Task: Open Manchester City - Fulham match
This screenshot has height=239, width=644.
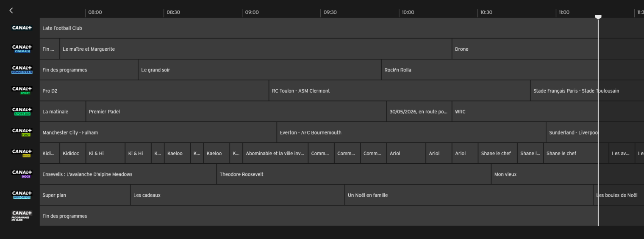Action: click(158, 132)
